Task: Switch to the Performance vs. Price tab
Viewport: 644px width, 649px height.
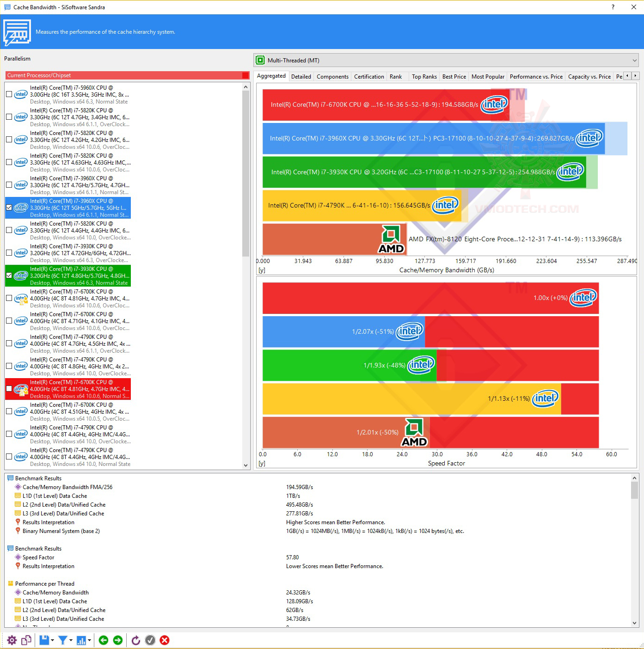Action: (536, 77)
